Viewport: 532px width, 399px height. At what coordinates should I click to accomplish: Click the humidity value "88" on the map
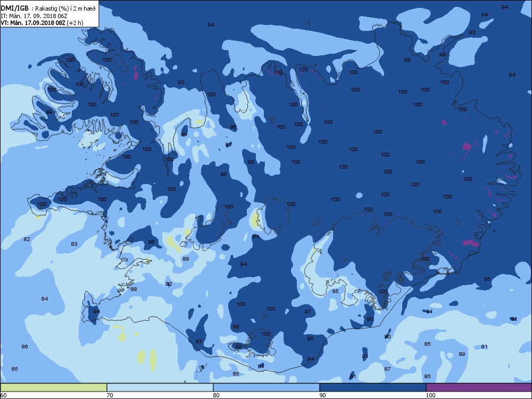click(x=134, y=289)
